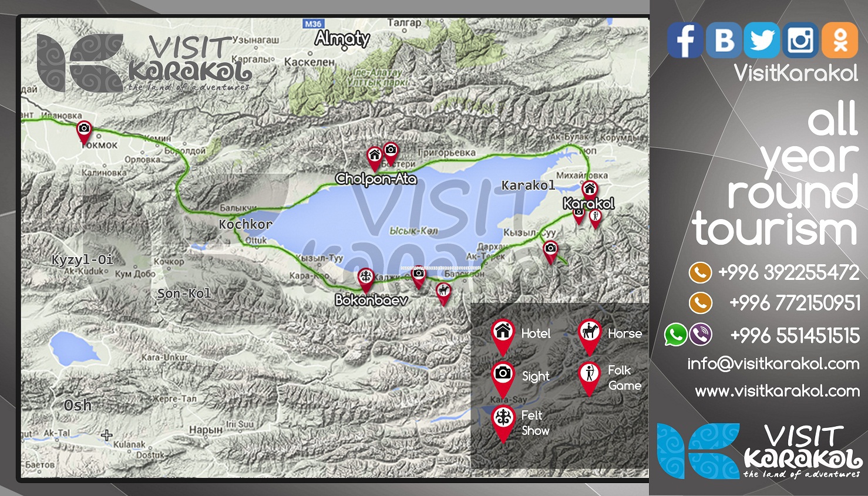Screen dimensions: 868x496
Task: Click the outlined Karakol label below hotel marker
Action: tap(588, 204)
